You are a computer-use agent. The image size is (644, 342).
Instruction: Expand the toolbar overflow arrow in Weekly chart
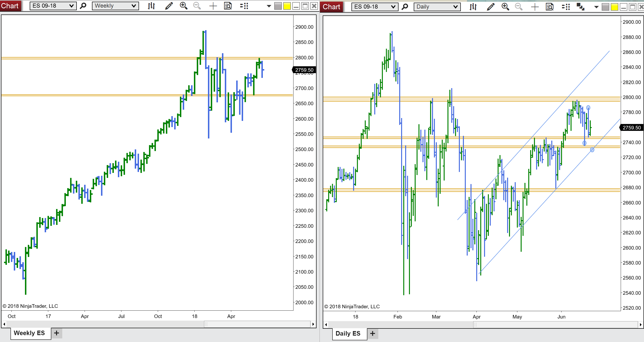269,6
